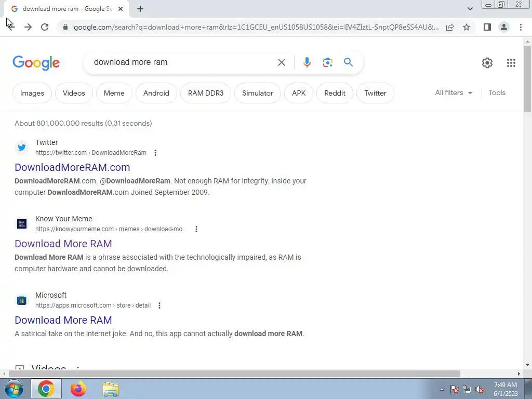Open a new tab with plus button

(x=140, y=9)
